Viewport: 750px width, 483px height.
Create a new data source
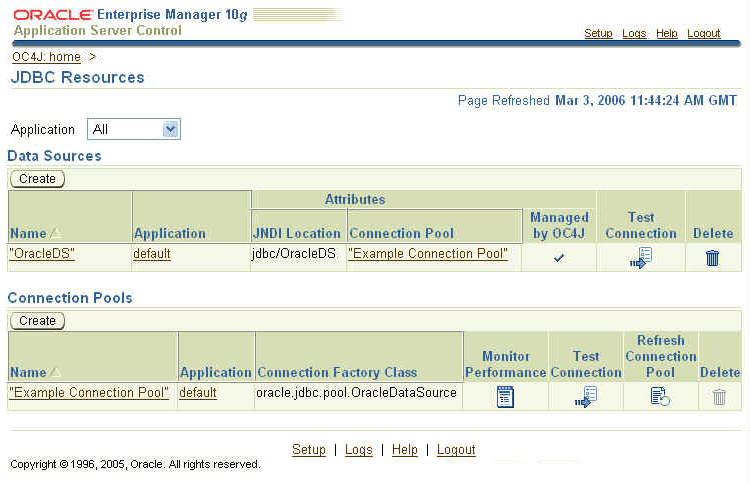pyautogui.click(x=37, y=179)
